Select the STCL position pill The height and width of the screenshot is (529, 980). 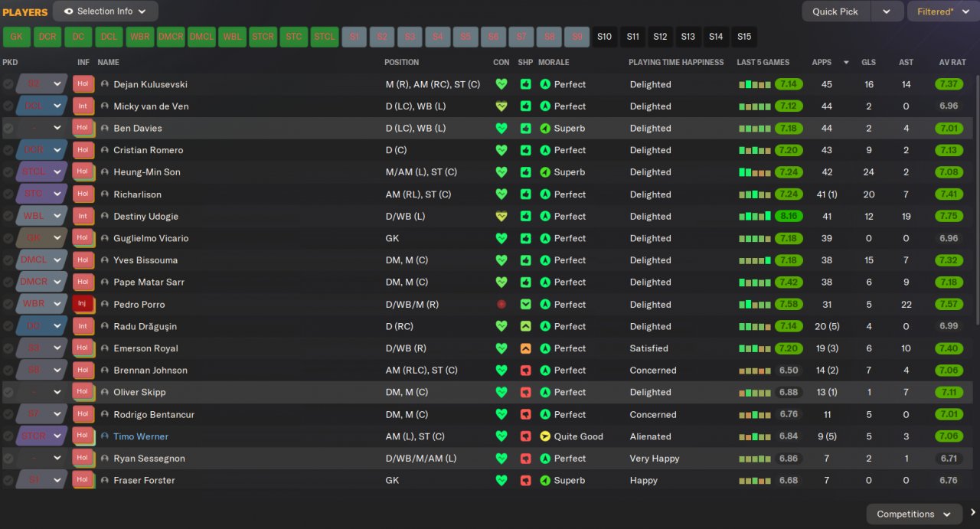[x=325, y=37]
